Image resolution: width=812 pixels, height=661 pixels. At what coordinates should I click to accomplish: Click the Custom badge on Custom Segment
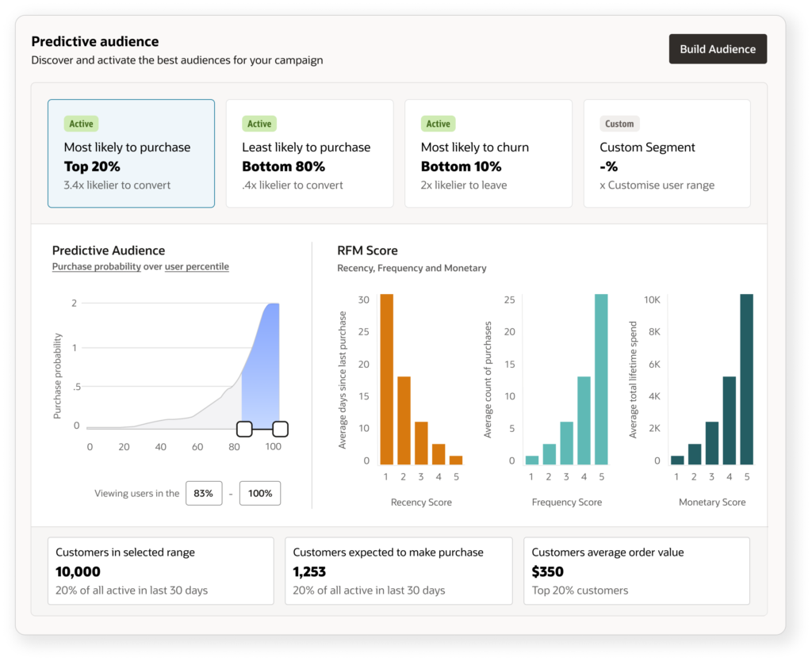coord(619,124)
